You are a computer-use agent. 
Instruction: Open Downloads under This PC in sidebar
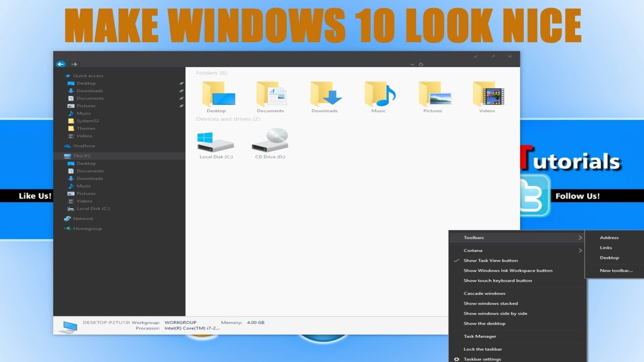click(x=90, y=178)
